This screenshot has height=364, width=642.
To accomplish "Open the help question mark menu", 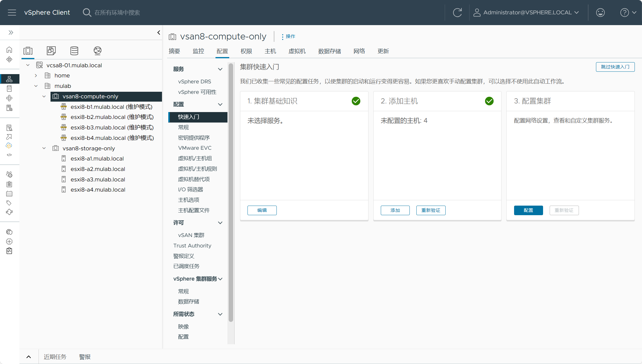I will (x=628, y=13).
